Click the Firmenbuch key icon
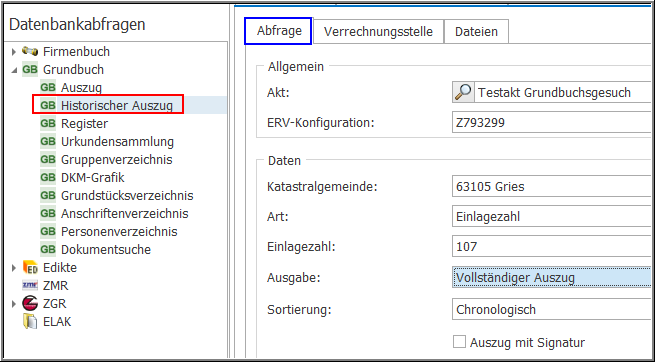 click(30, 51)
